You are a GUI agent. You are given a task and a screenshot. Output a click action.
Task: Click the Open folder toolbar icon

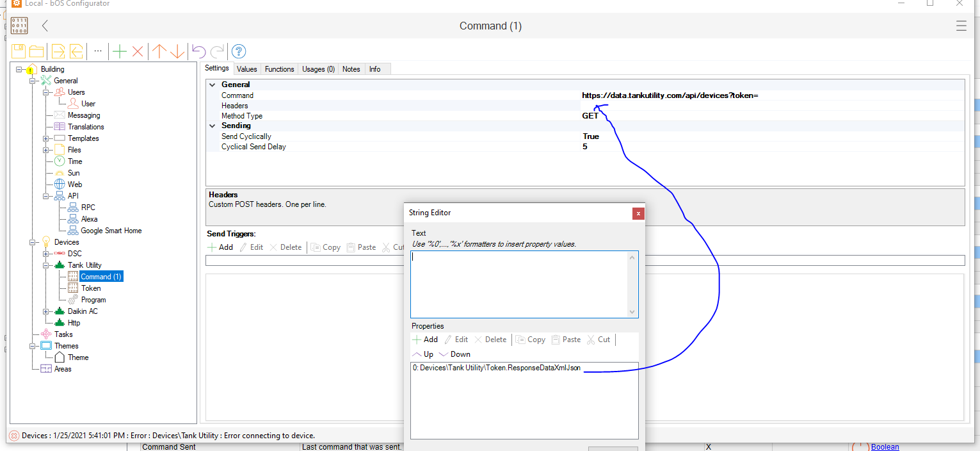[x=36, y=51]
